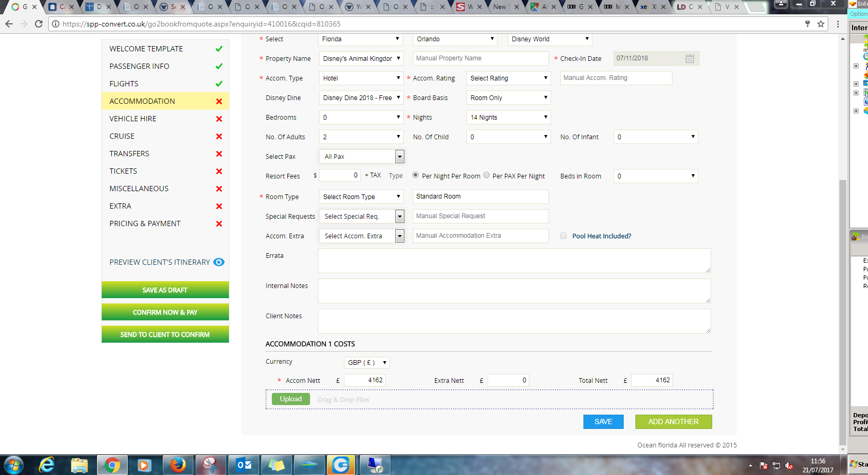The height and width of the screenshot is (475, 868).
Task: Open the No. Of Adults dropdown
Action: pos(361,137)
